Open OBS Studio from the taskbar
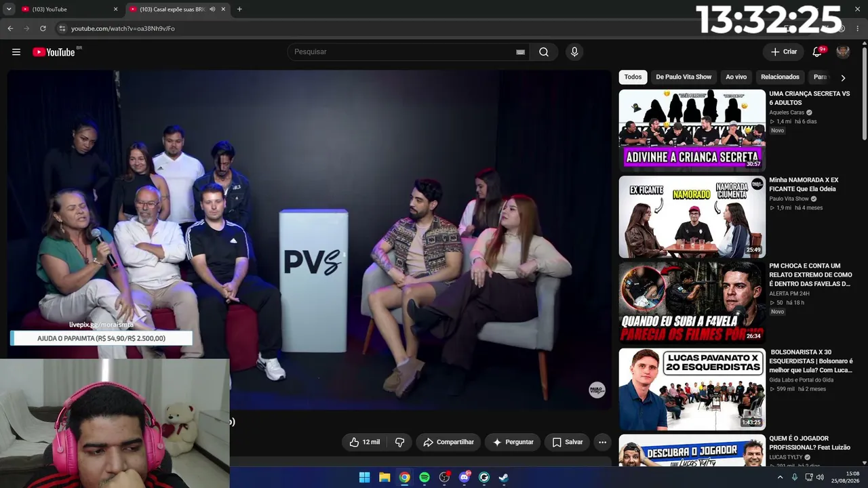This screenshot has height=488, width=868. pos(444,477)
